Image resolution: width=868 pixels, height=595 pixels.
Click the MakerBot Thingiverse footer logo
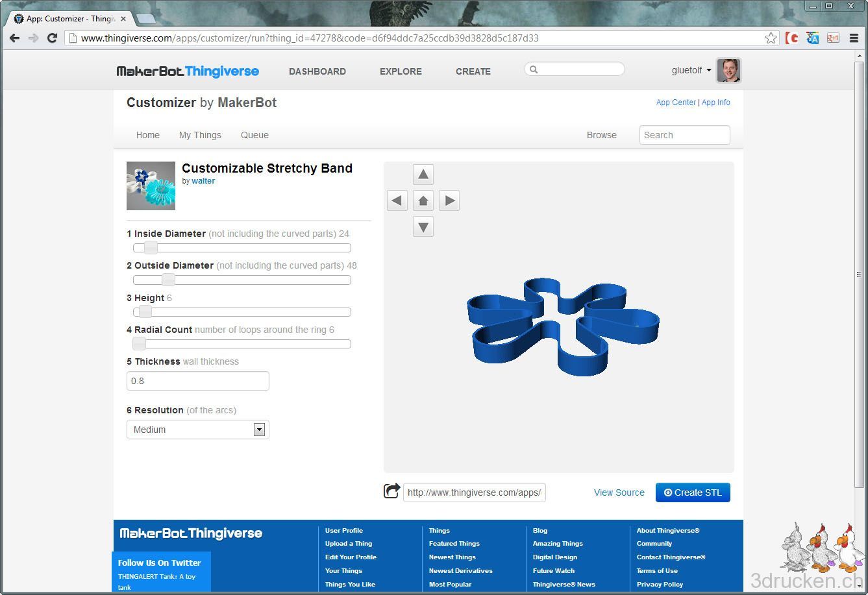(191, 533)
